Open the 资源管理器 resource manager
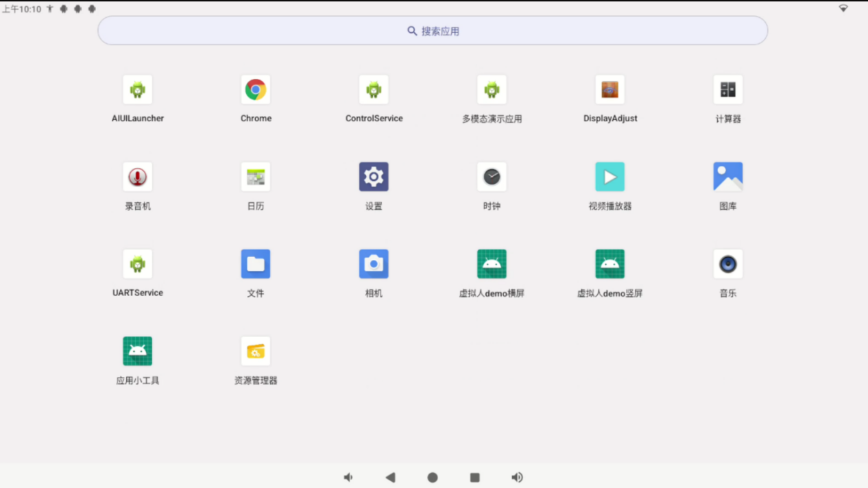Image resolution: width=868 pixels, height=488 pixels. (x=256, y=352)
